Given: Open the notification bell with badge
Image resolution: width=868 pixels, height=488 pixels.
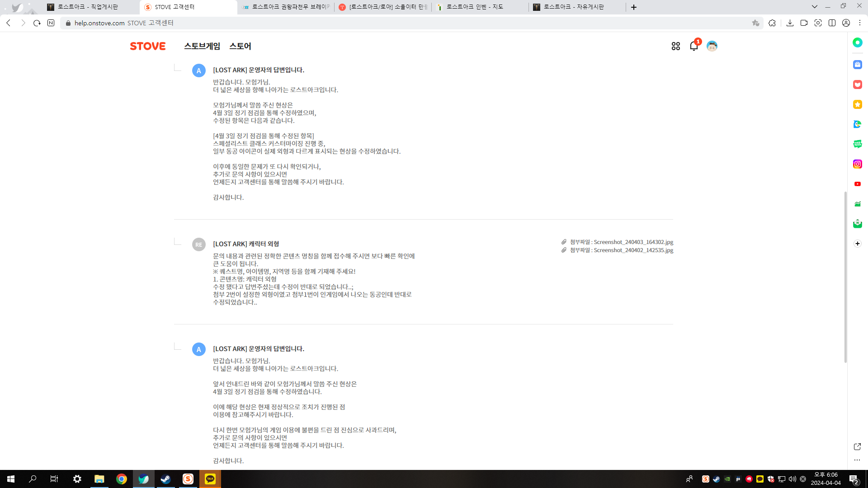Looking at the screenshot, I should coord(693,46).
